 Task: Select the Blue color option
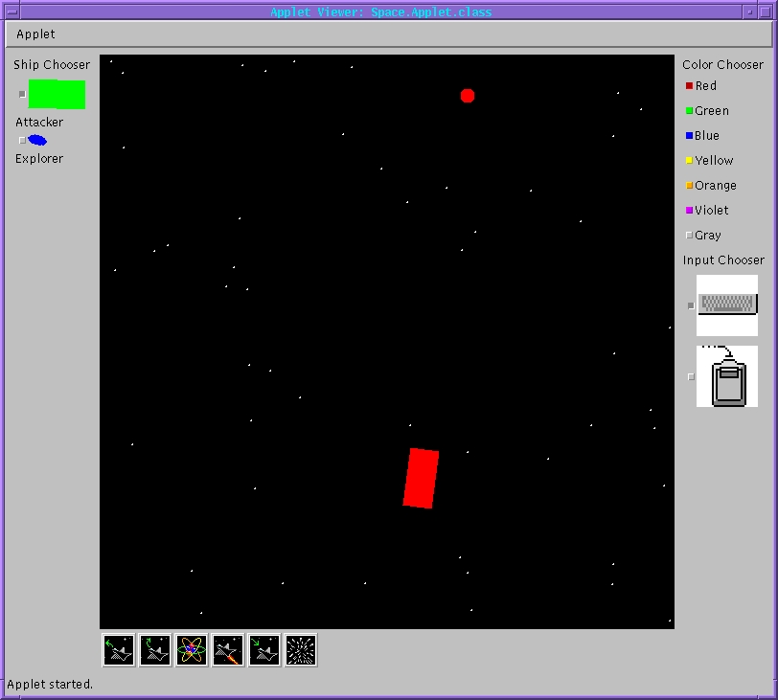click(702, 135)
